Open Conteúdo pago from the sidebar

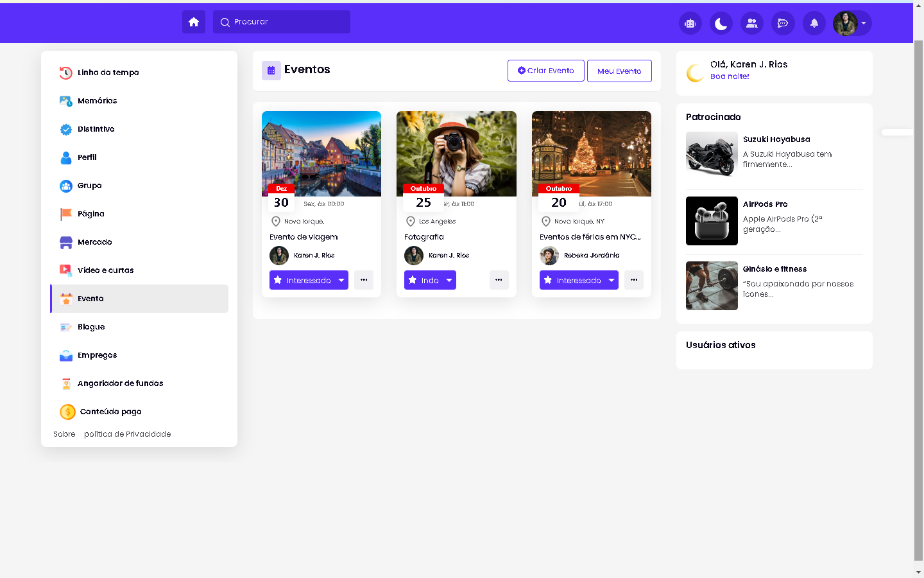[x=110, y=412]
